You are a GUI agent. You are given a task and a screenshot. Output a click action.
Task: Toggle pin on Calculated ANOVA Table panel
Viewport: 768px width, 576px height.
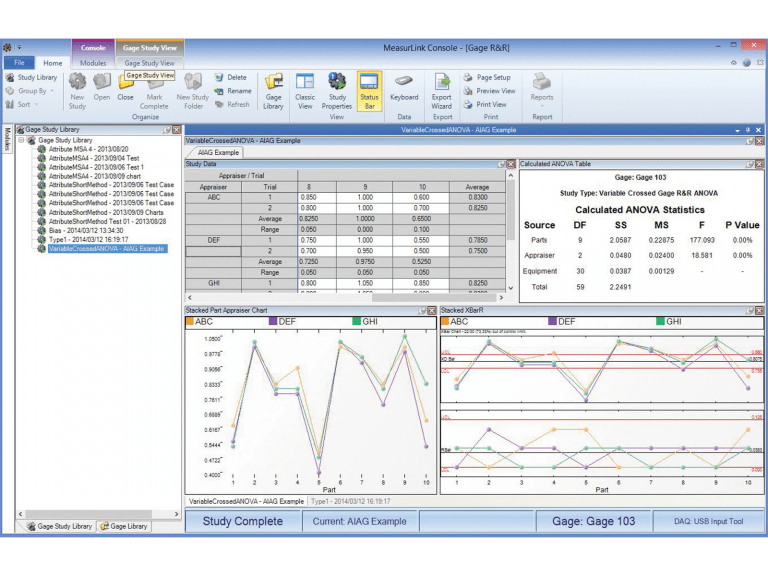[751, 164]
